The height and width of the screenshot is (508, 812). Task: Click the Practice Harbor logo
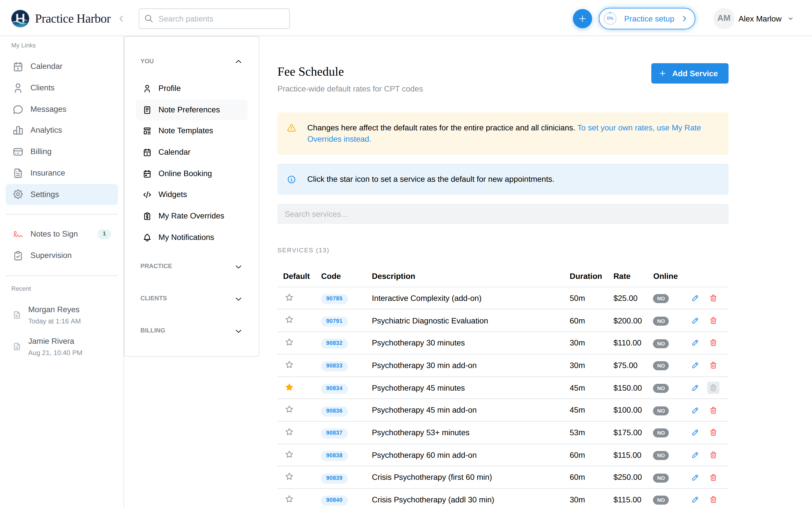tap(20, 18)
